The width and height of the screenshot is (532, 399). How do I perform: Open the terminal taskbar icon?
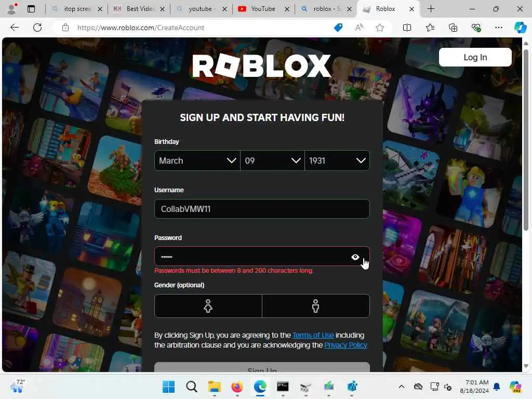pyautogui.click(x=283, y=387)
